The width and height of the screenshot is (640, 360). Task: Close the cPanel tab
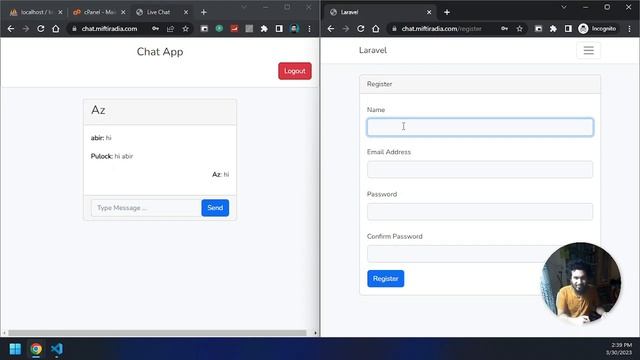[123, 12]
